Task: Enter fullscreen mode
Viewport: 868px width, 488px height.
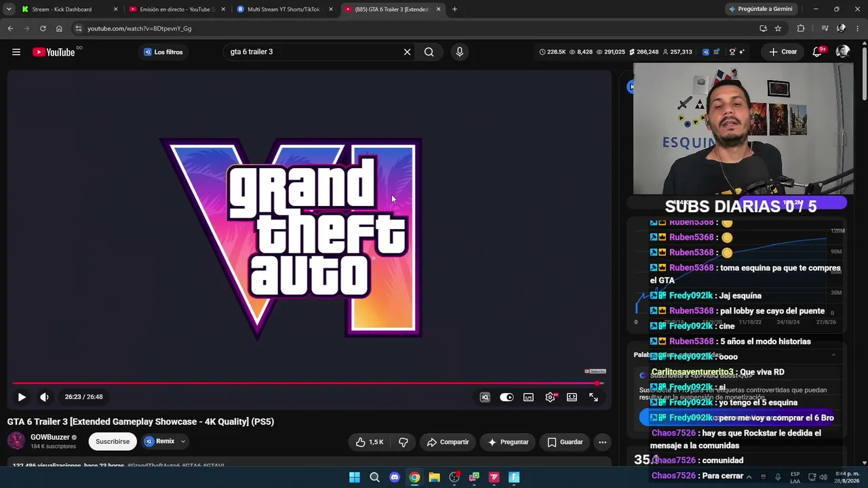Action: pos(593,397)
